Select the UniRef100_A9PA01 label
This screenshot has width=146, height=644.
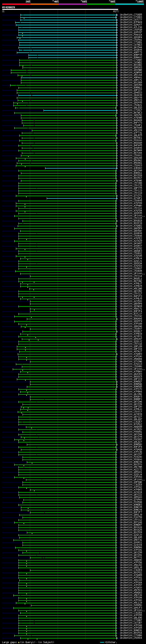pyautogui.click(x=131, y=77)
